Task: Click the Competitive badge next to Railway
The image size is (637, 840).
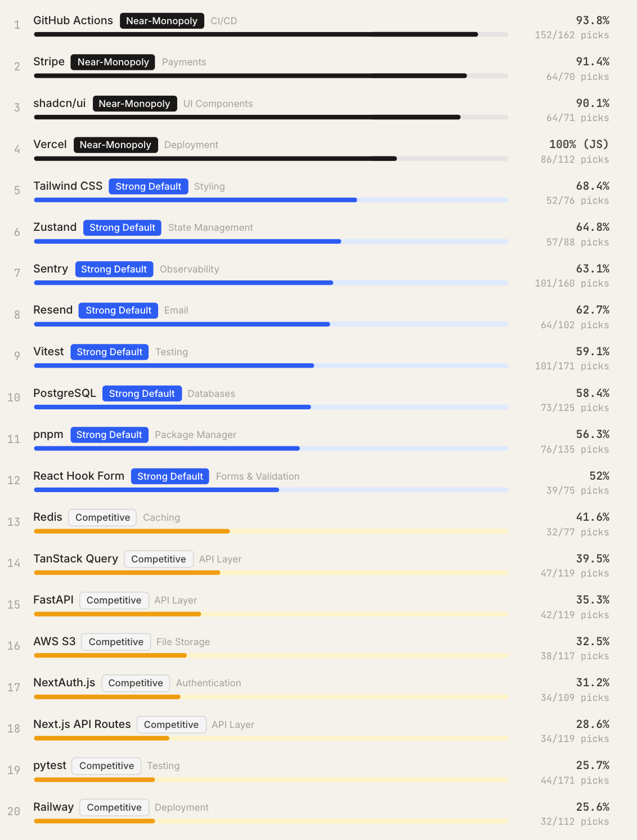Action: click(114, 807)
